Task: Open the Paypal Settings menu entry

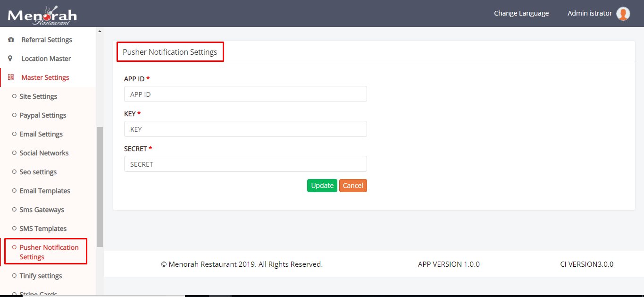Action: coord(43,115)
